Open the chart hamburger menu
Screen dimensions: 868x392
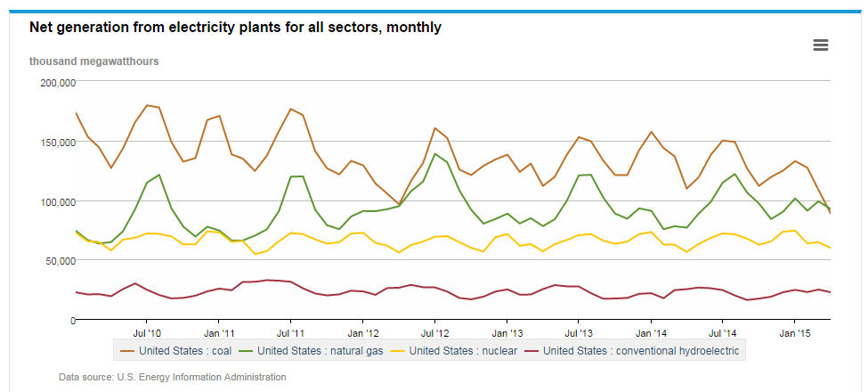821,45
